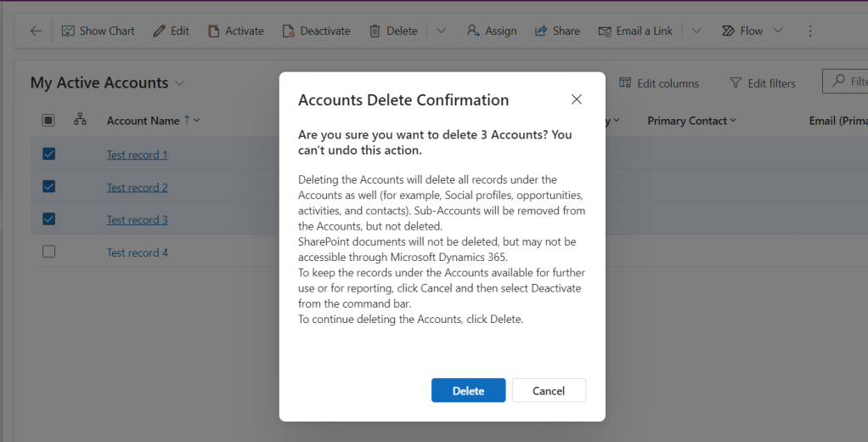Screen dimensions: 868x442
Task: Click the Edit pencil command
Action: tap(171, 31)
